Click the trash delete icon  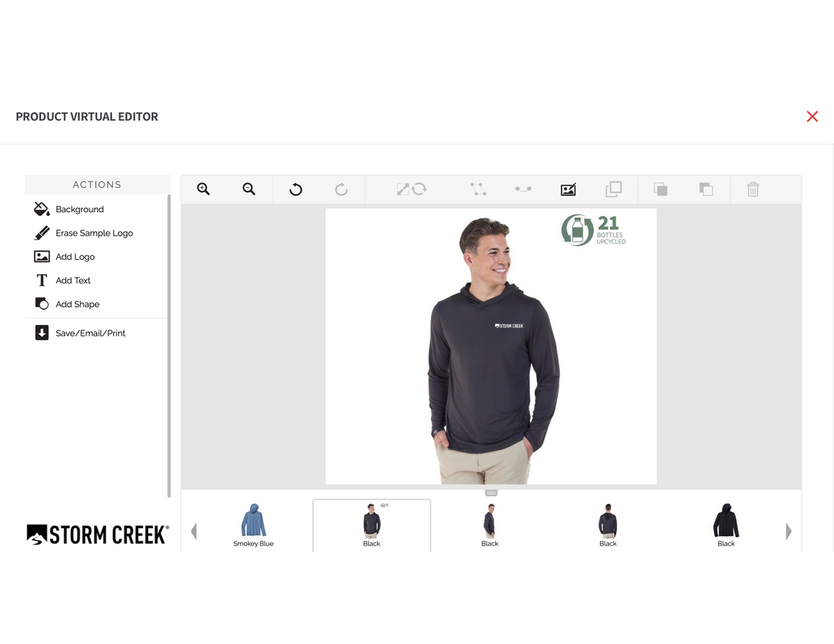coord(753,189)
